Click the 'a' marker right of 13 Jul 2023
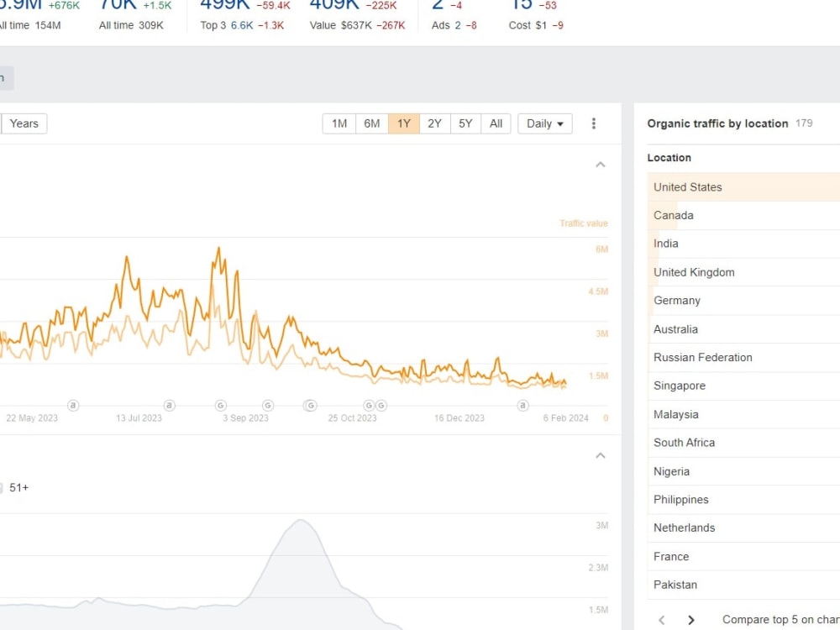The width and height of the screenshot is (840, 630). (170, 406)
